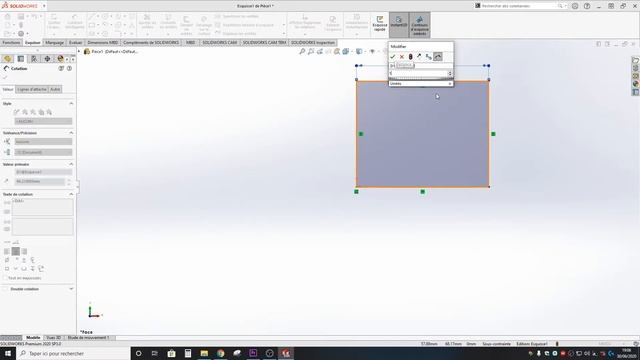Toggle Contours d'esquisse ombrés button
Screen dimensions: 640x360
(x=420, y=25)
